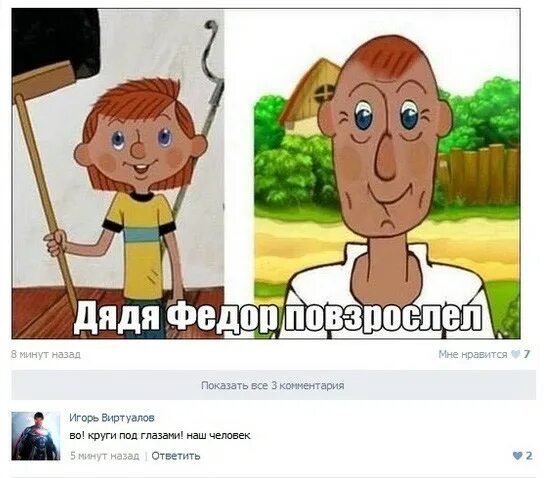546x478 pixels.
Task: Show who liked the post via count 7
Action: tap(527, 354)
